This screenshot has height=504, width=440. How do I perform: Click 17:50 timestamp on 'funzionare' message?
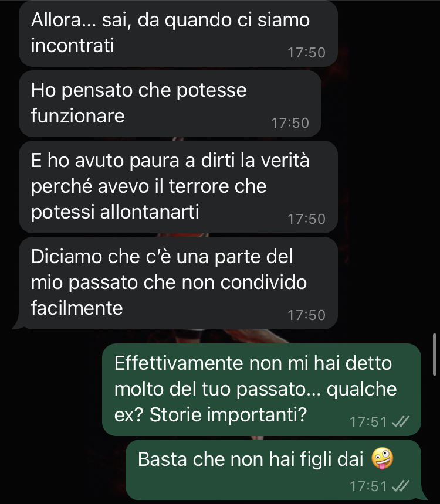tap(290, 123)
